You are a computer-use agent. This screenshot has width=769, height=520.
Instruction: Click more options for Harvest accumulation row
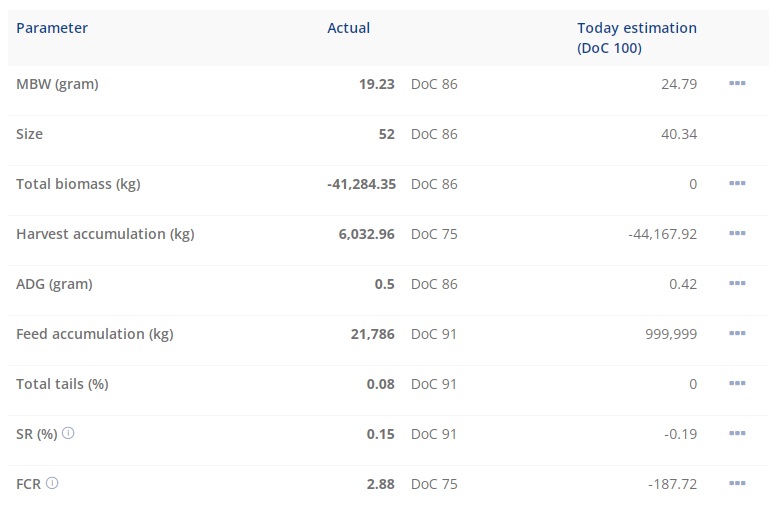[x=738, y=234]
